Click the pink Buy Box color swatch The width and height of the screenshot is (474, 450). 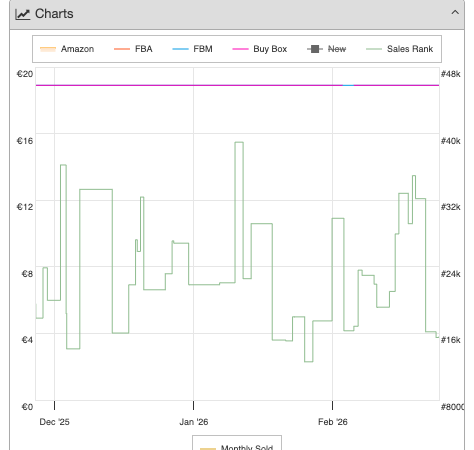point(240,49)
